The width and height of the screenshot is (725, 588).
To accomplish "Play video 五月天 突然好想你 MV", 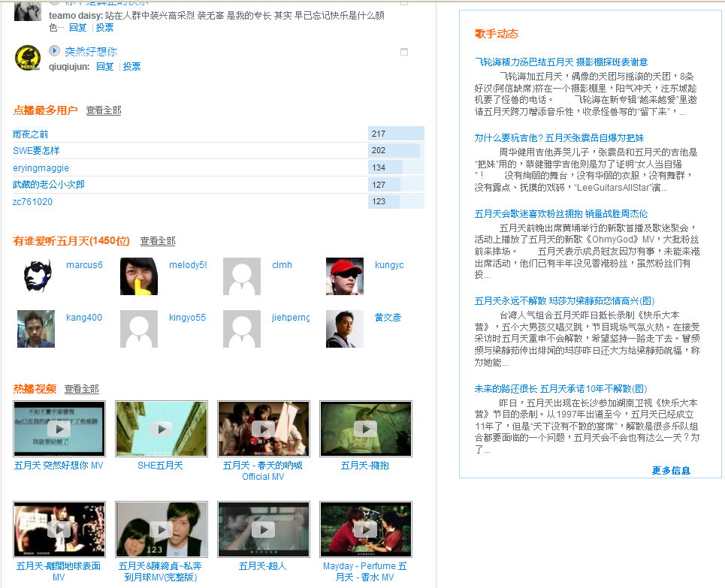I will [59, 429].
